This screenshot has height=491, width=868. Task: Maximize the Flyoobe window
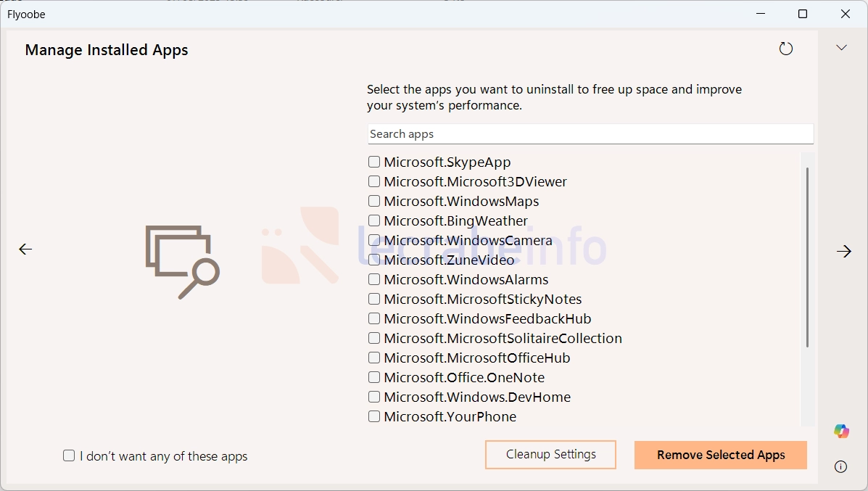click(803, 14)
